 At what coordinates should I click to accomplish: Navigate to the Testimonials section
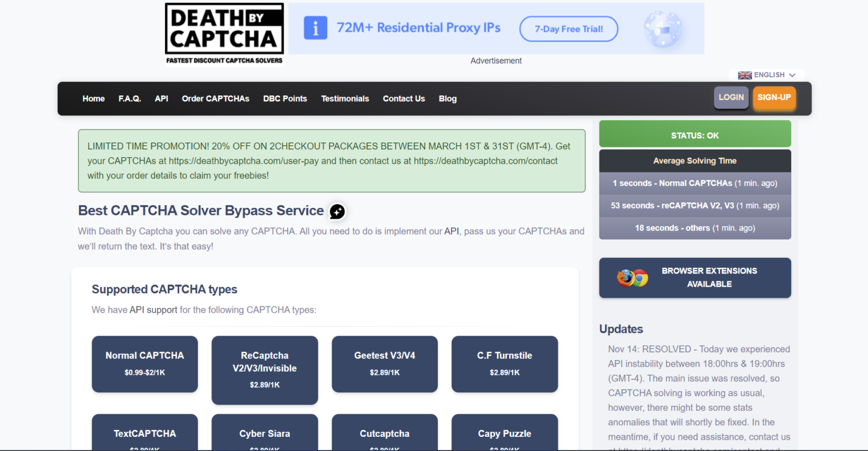point(345,98)
